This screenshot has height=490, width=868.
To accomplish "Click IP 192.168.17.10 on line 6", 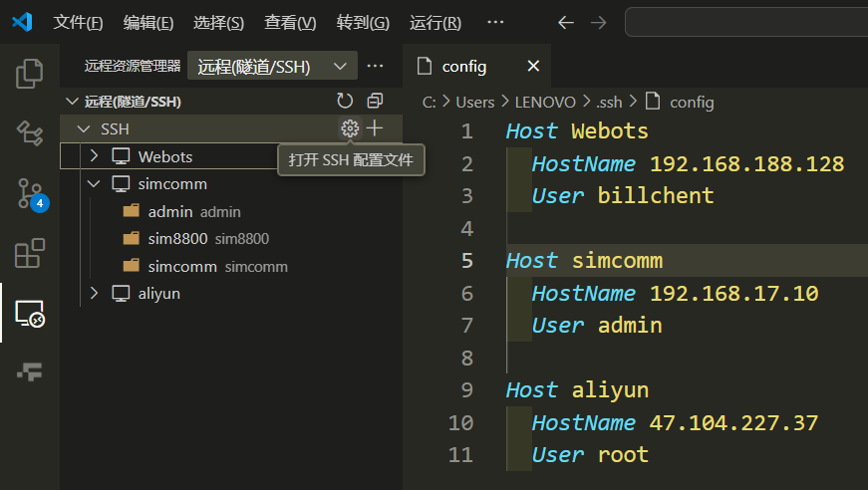I will 734,293.
